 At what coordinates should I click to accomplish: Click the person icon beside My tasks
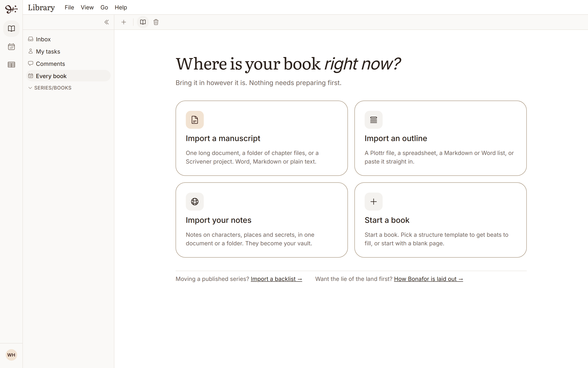[x=31, y=51]
